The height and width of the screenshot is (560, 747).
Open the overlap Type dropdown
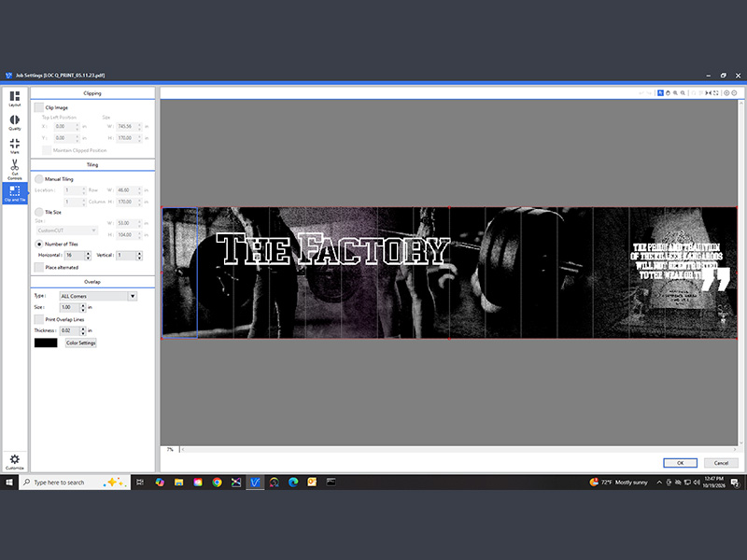pyautogui.click(x=99, y=296)
